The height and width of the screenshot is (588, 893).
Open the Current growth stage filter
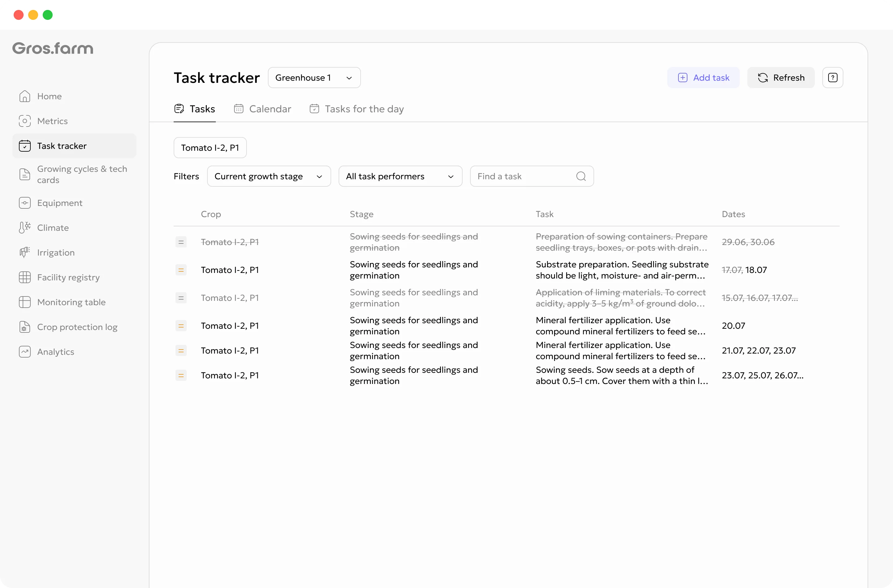pos(269,176)
